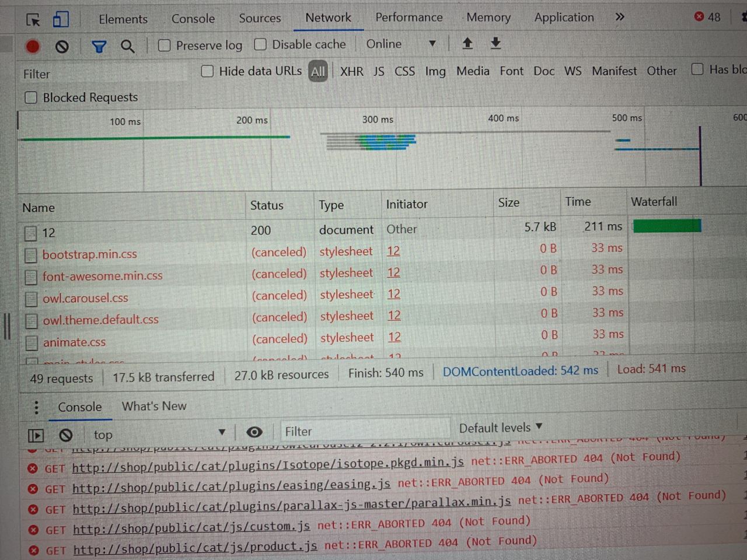Open network search with magnifier icon

(x=127, y=46)
